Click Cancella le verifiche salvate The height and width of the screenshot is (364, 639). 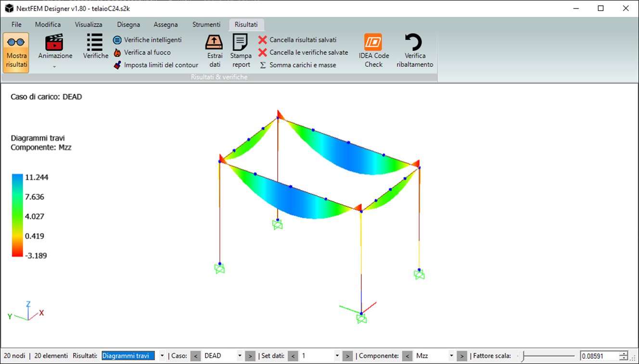click(308, 52)
